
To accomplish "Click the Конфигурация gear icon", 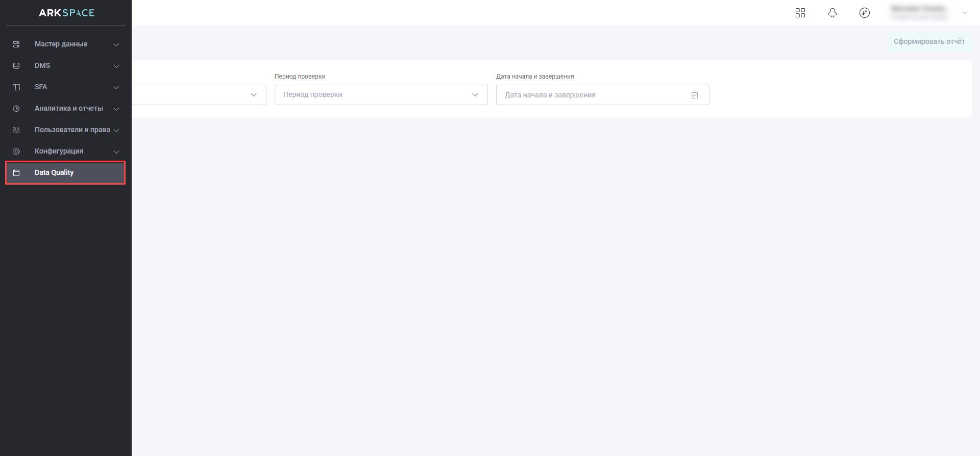I will [x=16, y=151].
